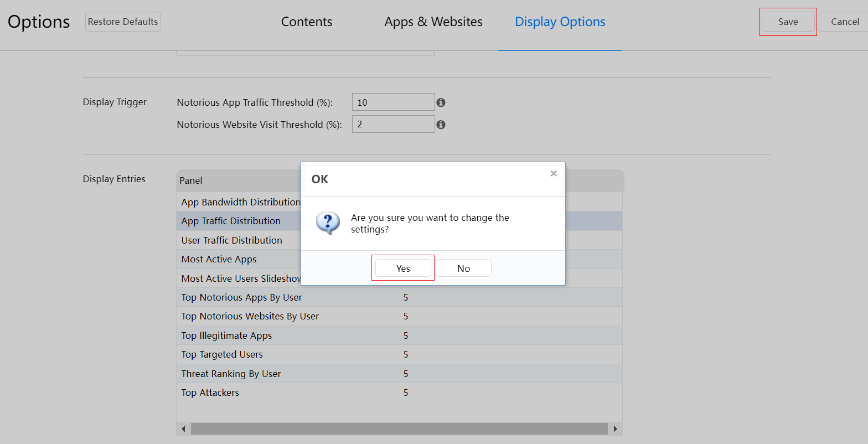Select the Top Attackers row
The image size is (868, 444).
(x=210, y=393)
